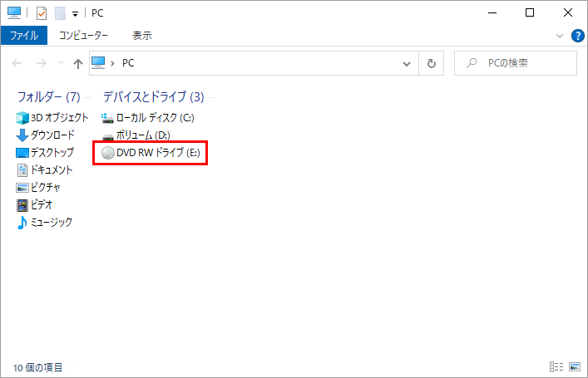
Task: Select the 3D オブジェクト folder icon
Action: tap(22, 118)
